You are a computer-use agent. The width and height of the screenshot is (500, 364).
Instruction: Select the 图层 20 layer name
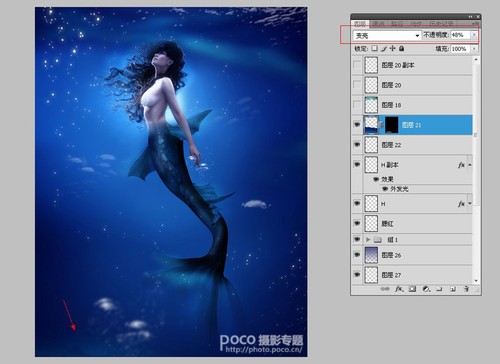(391, 85)
